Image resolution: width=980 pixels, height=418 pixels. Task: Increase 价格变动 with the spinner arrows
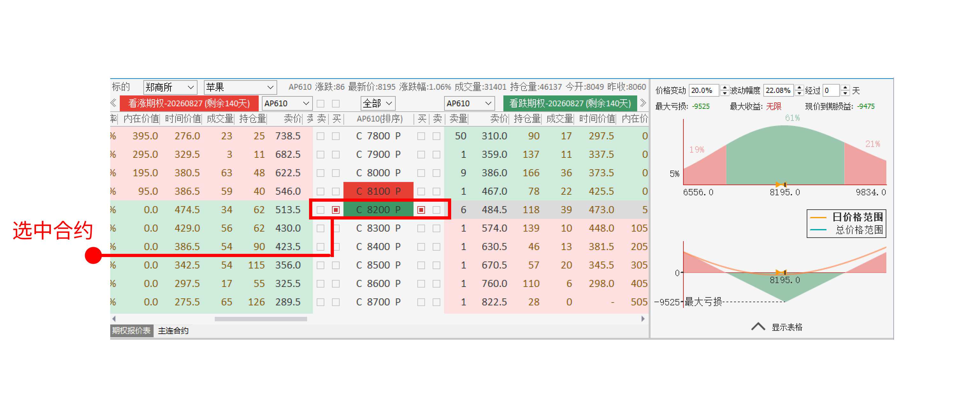coord(724,88)
